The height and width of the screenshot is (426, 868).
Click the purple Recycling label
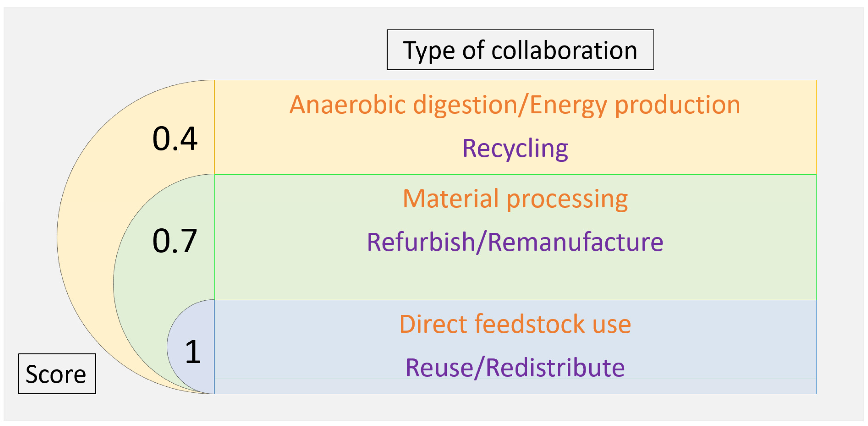[515, 148]
